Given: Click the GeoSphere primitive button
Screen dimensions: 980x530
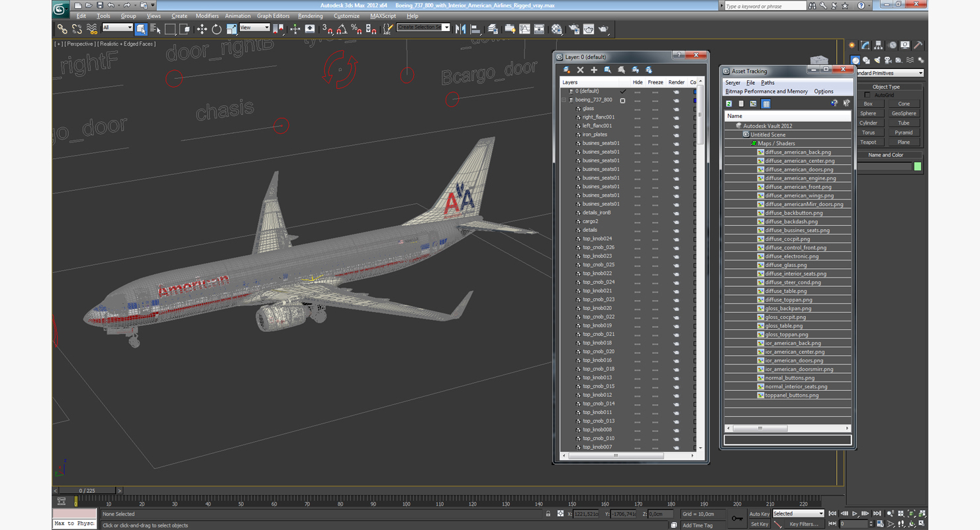Looking at the screenshot, I should point(903,113).
